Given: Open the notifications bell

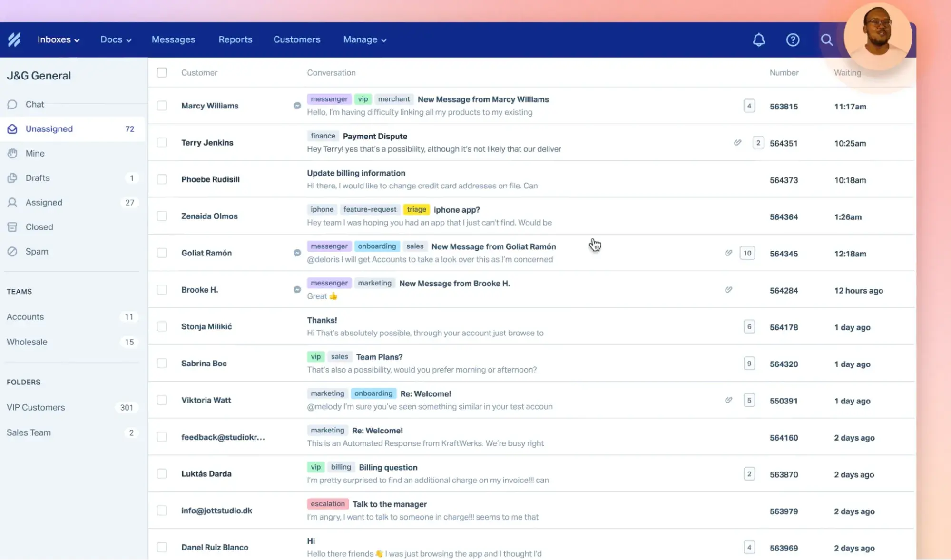Looking at the screenshot, I should (x=759, y=39).
